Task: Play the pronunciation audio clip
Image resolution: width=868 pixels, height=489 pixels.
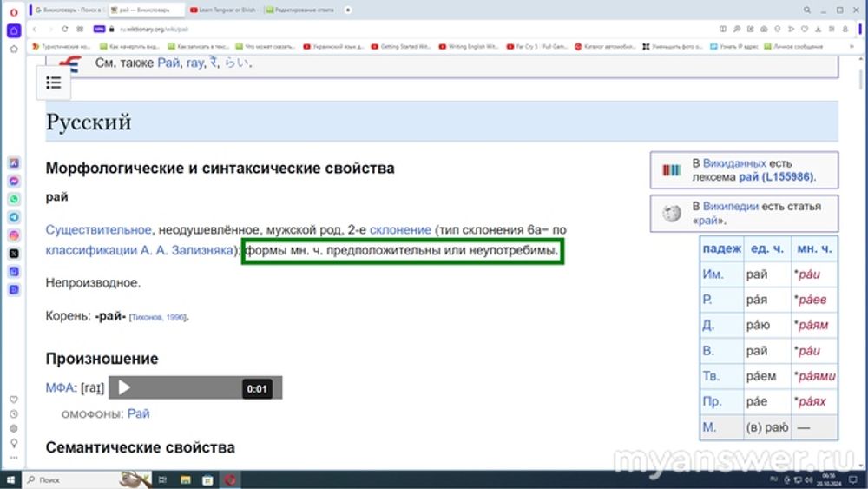Action: (x=124, y=388)
